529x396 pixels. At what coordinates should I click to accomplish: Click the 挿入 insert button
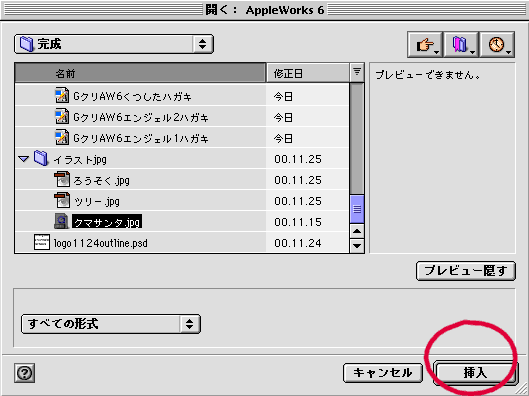475,373
